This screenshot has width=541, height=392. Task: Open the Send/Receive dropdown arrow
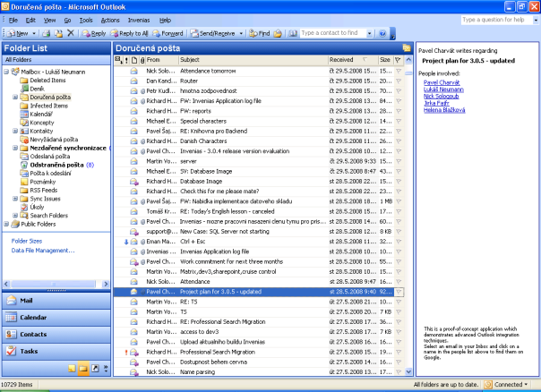tap(241, 33)
